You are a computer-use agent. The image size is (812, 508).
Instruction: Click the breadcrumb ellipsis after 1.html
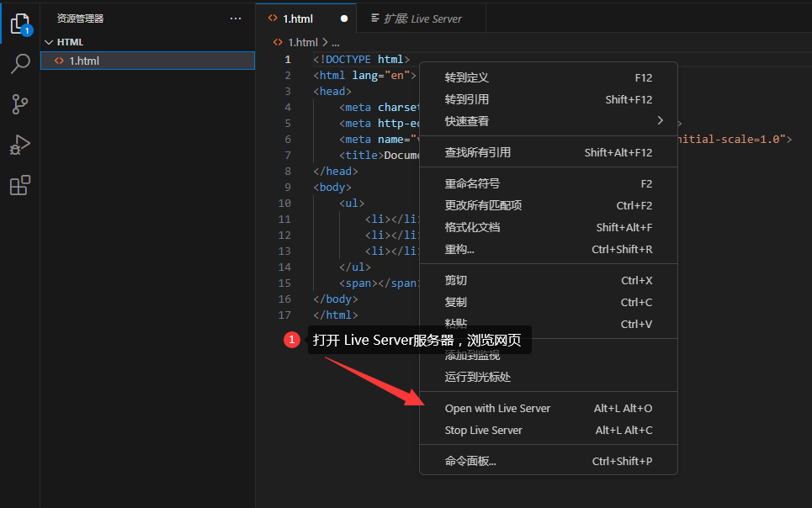pyautogui.click(x=336, y=42)
